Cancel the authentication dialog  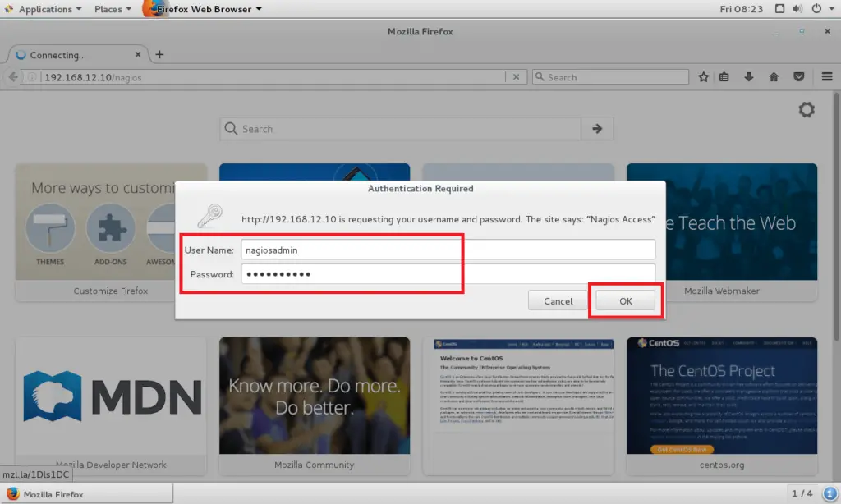point(558,300)
